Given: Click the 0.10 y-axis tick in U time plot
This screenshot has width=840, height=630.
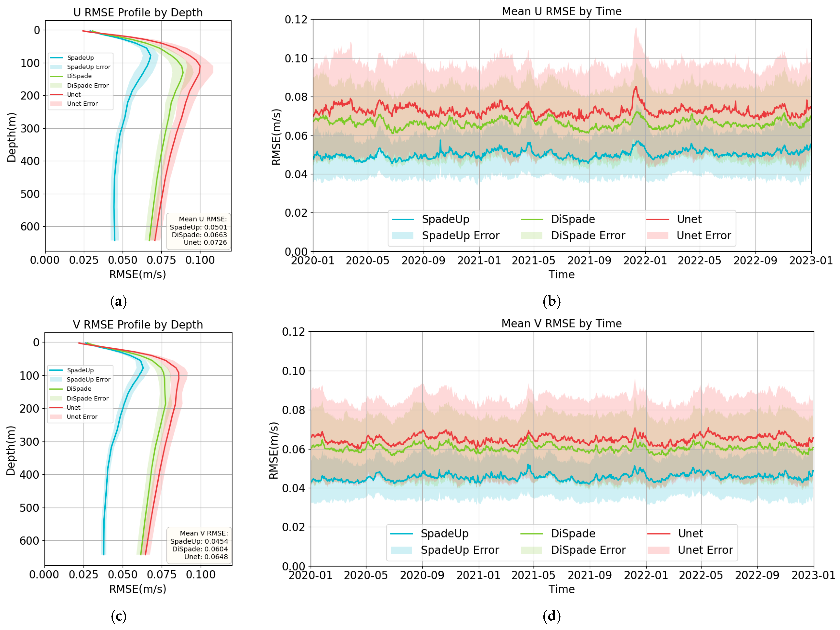Looking at the screenshot, I should point(296,59).
